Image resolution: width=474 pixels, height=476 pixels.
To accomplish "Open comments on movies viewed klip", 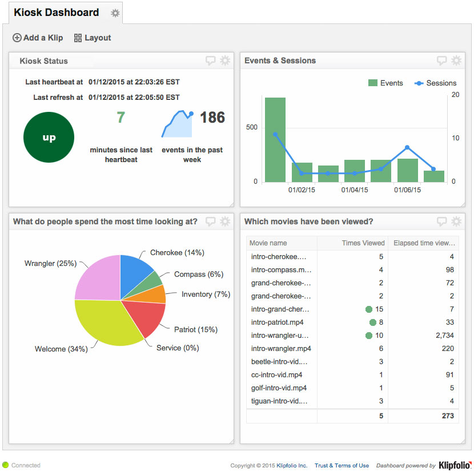I will point(442,221).
